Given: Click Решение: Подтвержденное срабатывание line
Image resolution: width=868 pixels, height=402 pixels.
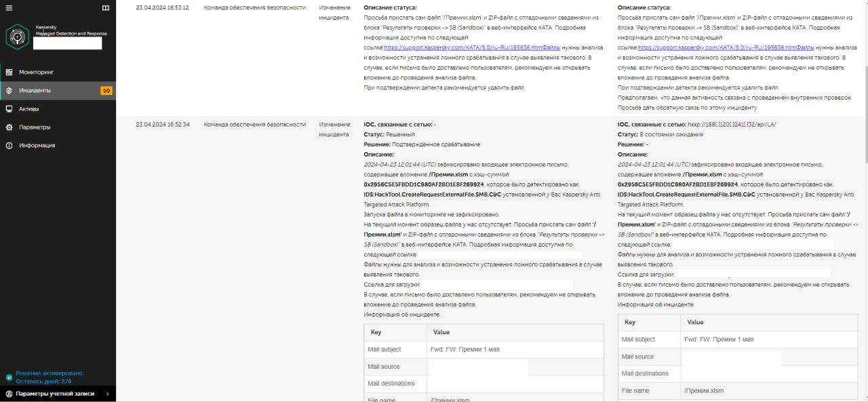Looking at the screenshot, I should (x=422, y=144).
